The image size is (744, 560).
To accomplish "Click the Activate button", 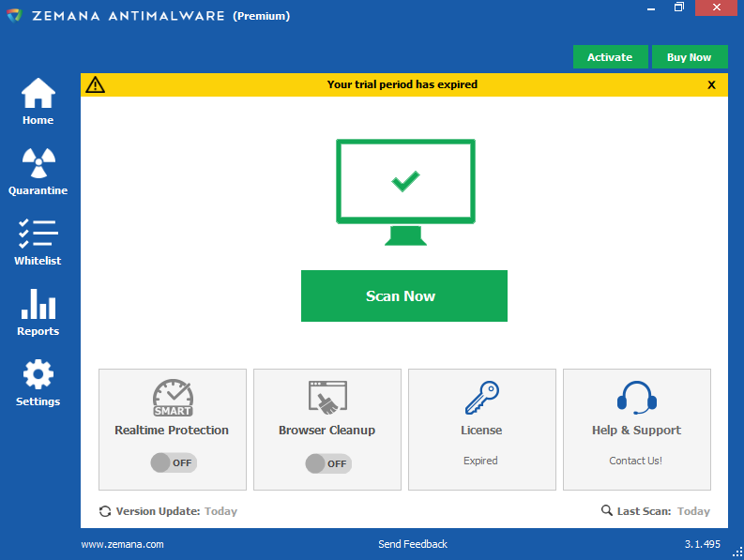I will (x=610, y=57).
